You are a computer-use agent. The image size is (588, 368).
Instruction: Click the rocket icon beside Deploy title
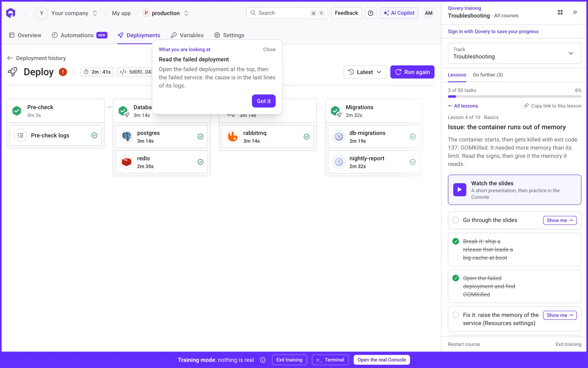click(x=12, y=72)
